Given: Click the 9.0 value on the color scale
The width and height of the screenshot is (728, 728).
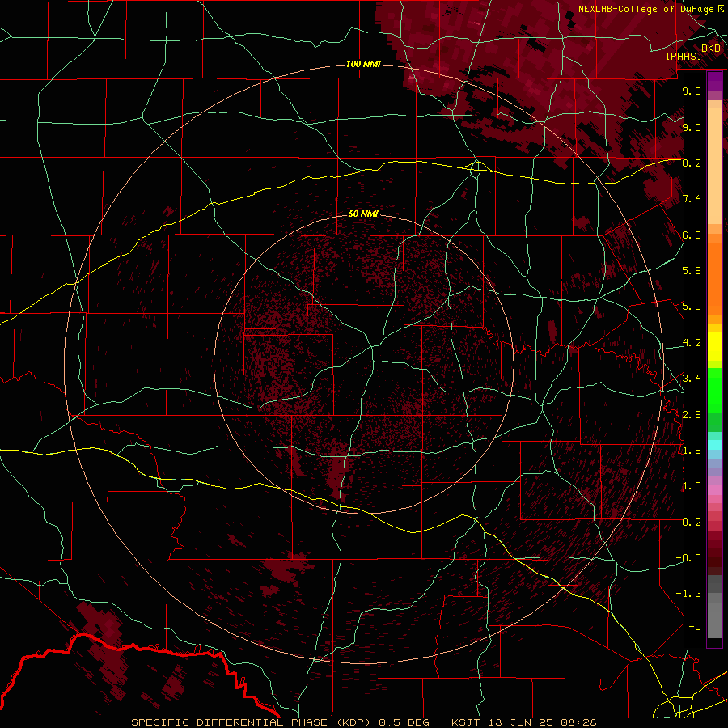Looking at the screenshot, I should (692, 127).
